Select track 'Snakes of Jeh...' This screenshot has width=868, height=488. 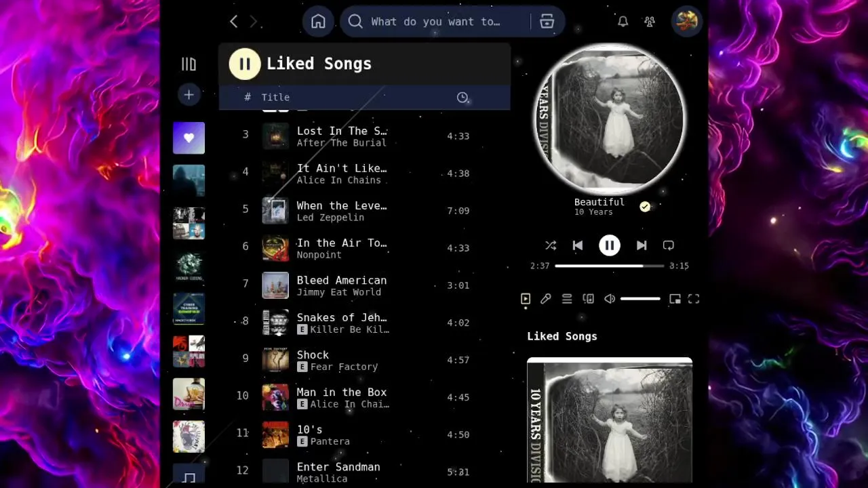[342, 317]
